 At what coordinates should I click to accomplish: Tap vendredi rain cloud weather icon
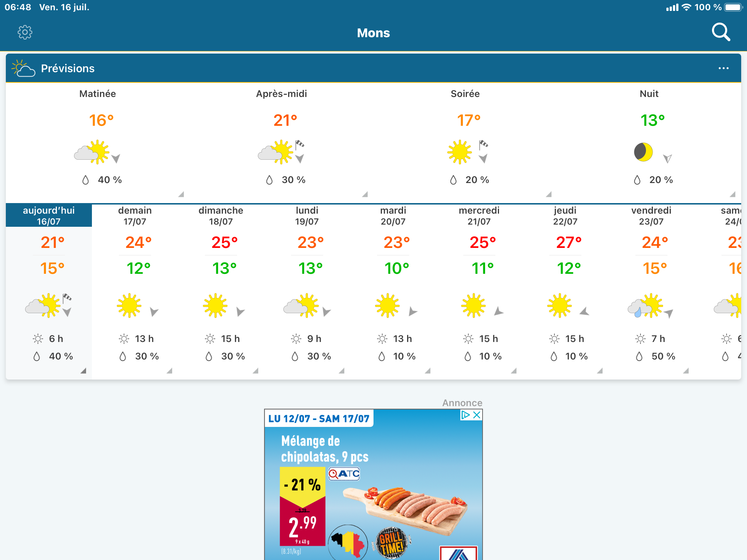[645, 306]
